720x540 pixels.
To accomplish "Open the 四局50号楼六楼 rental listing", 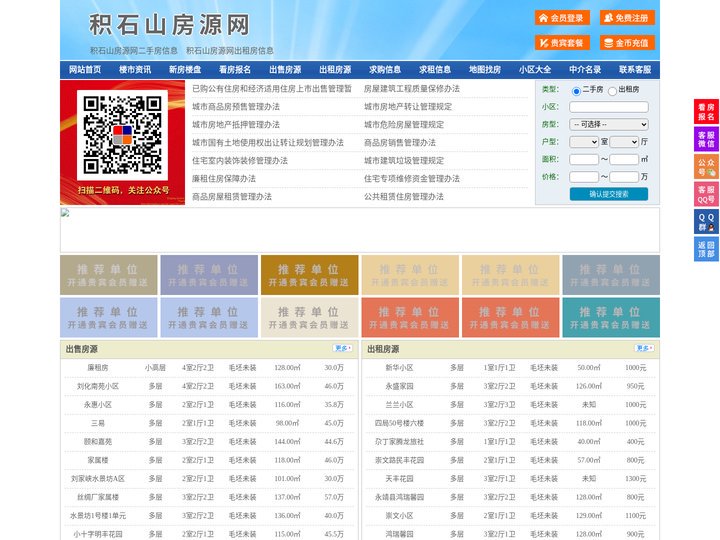I will 399,423.
